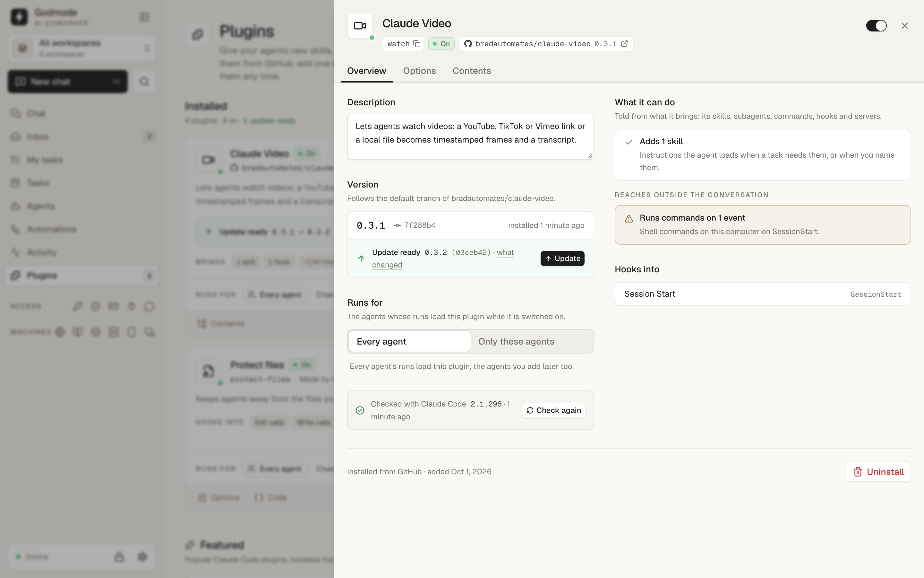Select Every agent option
The width and height of the screenshot is (924, 578).
[x=410, y=341]
